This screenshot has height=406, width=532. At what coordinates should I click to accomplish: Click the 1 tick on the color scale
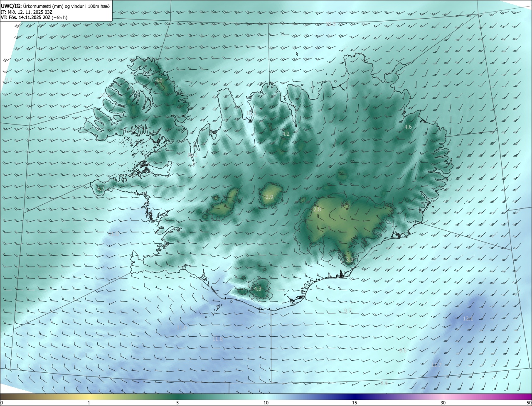89,403
